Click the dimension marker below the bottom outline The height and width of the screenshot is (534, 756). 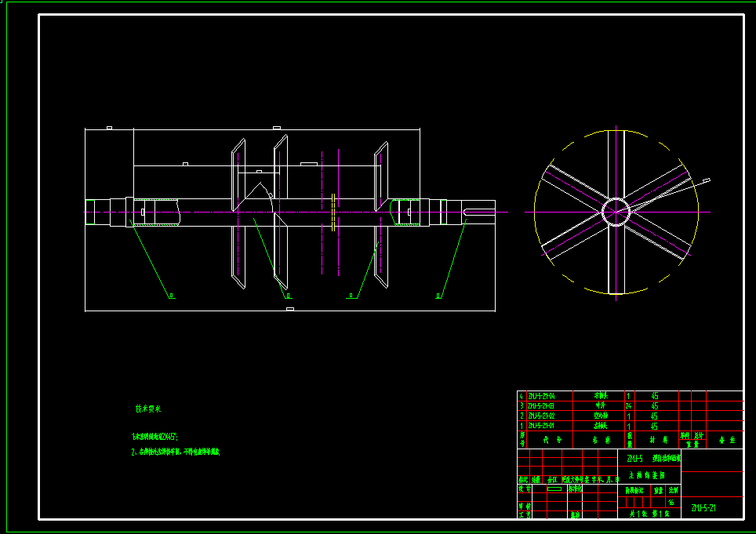click(289, 309)
